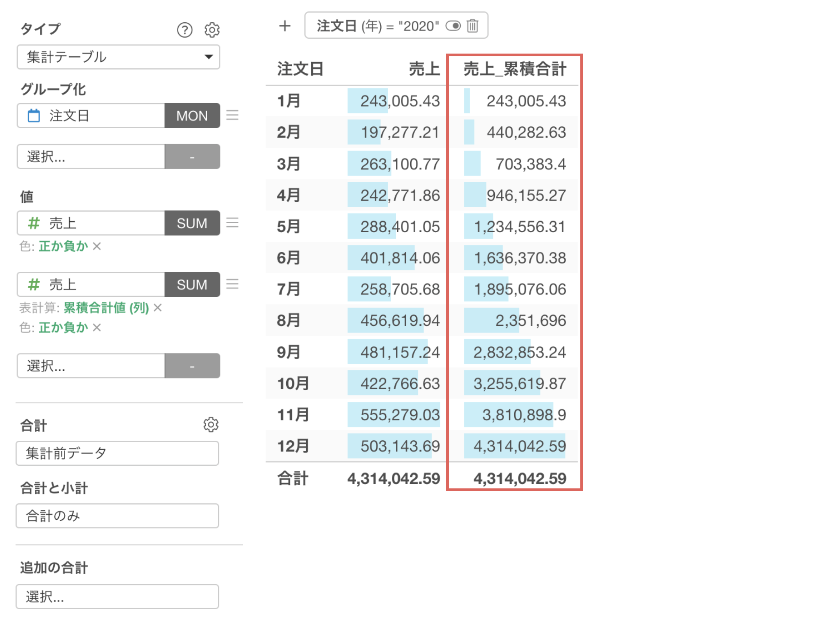Expand the 集計テーブル type dropdown

(118, 57)
